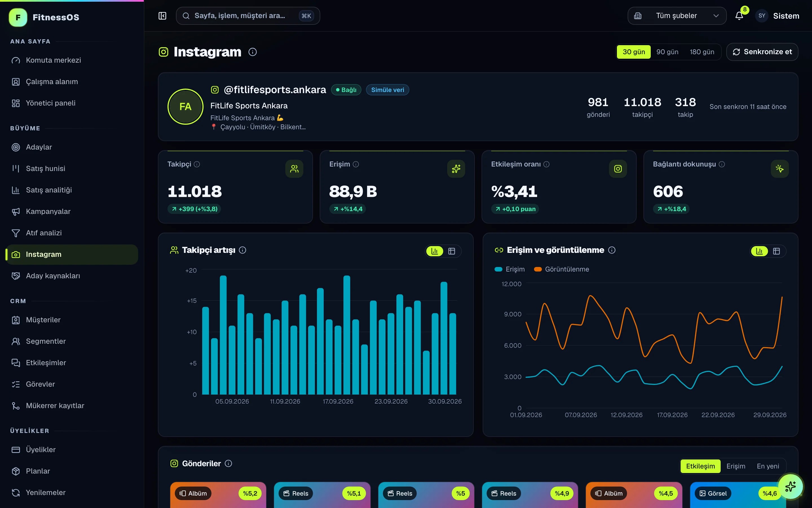Sort posts by Erişim
Image resolution: width=812 pixels, height=508 pixels.
pyautogui.click(x=736, y=466)
